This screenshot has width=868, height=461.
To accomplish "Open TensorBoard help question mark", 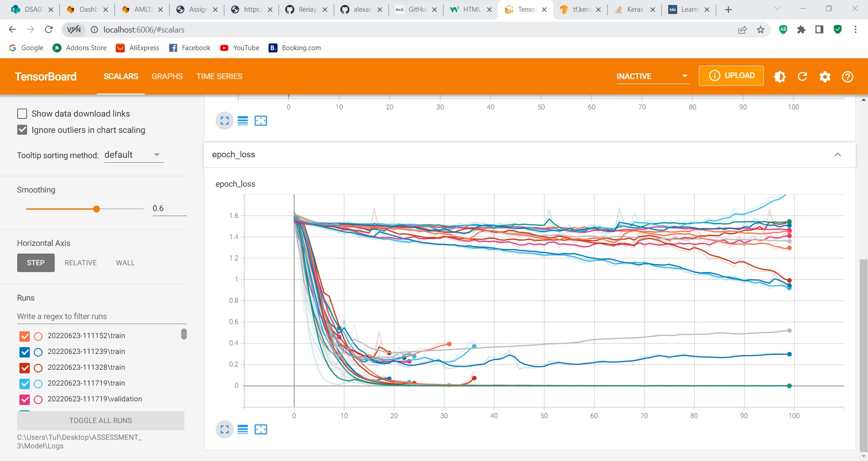I will [848, 76].
